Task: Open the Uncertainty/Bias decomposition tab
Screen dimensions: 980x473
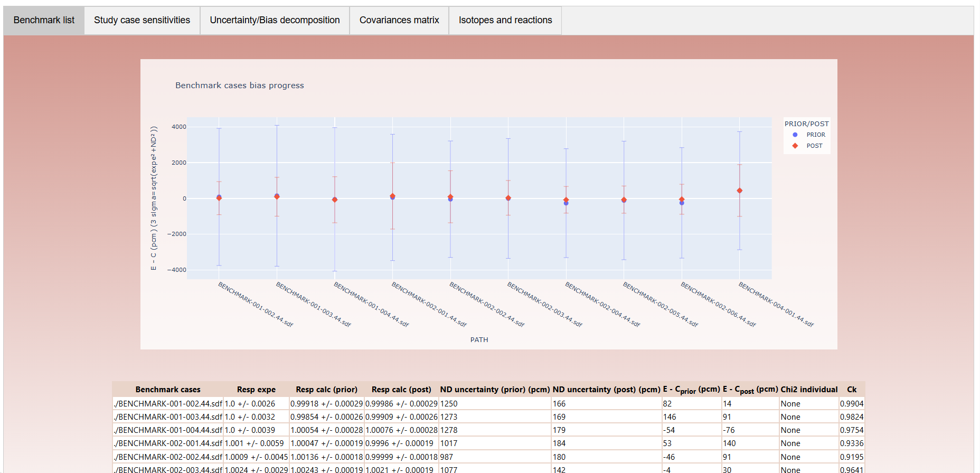Action: 275,20
